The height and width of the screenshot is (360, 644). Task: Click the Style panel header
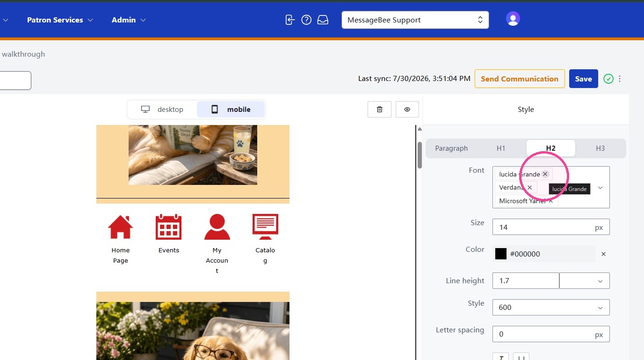pos(526,109)
